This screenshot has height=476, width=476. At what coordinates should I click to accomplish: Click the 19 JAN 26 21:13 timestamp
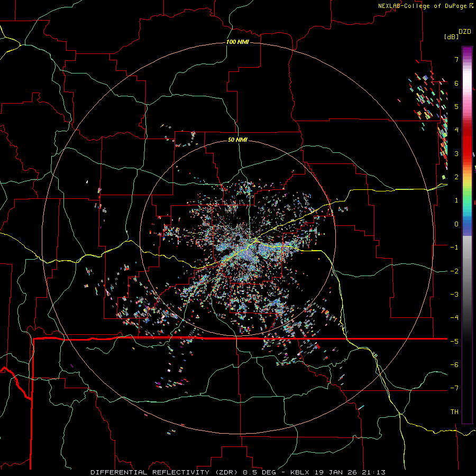point(349,472)
